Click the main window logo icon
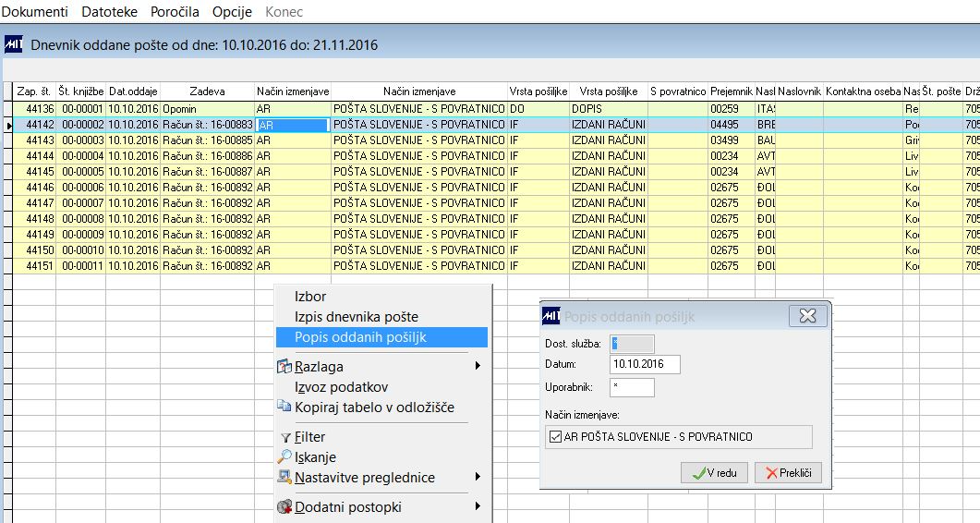The height and width of the screenshot is (523, 980). 13,44
